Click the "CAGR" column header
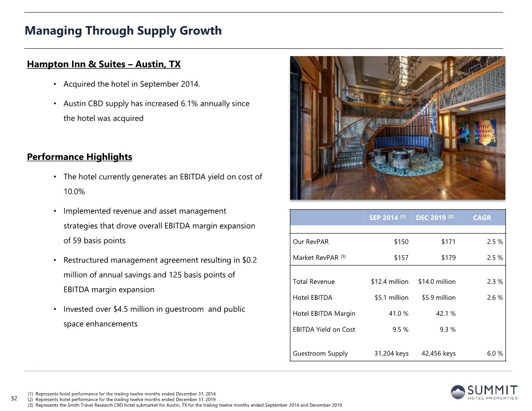532x411 pixels. click(482, 218)
